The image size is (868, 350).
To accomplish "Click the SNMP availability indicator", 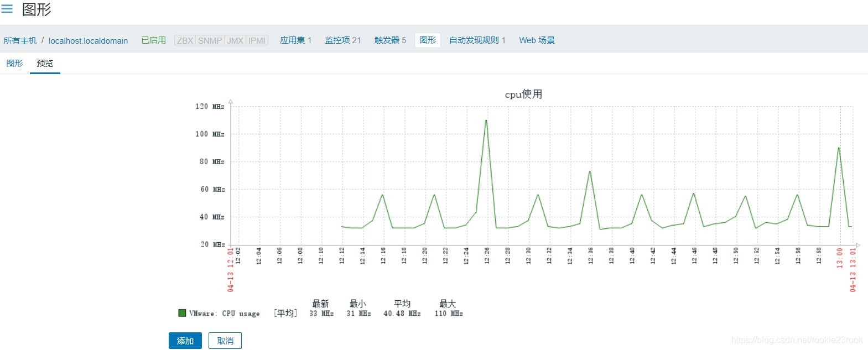I will tap(210, 40).
